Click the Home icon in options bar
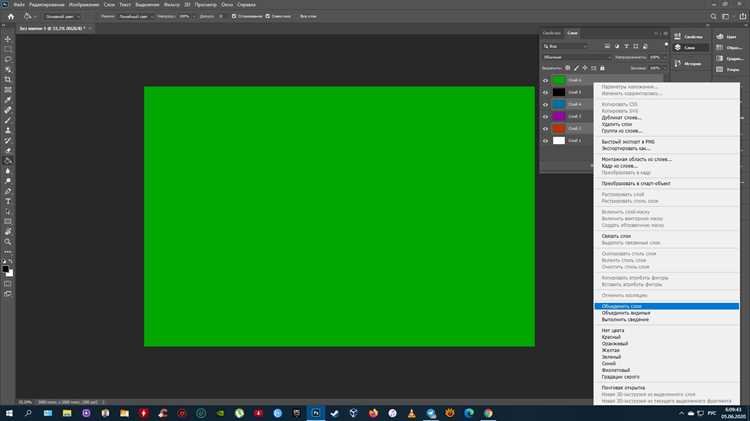Viewport: 750px width, 421px height. tap(11, 16)
